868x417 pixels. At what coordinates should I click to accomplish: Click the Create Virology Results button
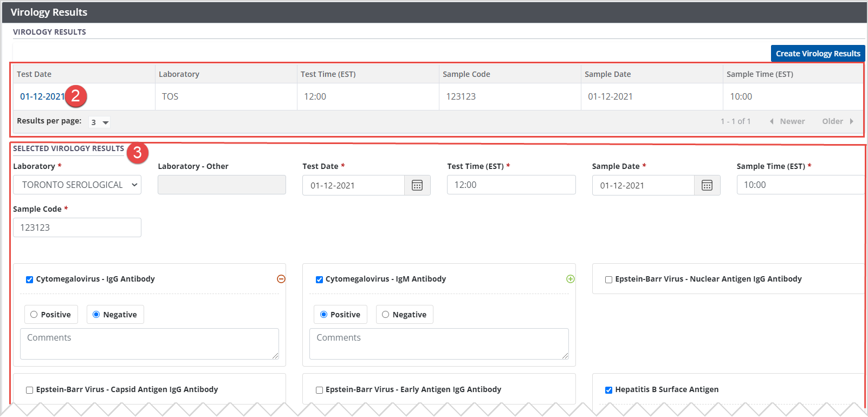tap(817, 54)
